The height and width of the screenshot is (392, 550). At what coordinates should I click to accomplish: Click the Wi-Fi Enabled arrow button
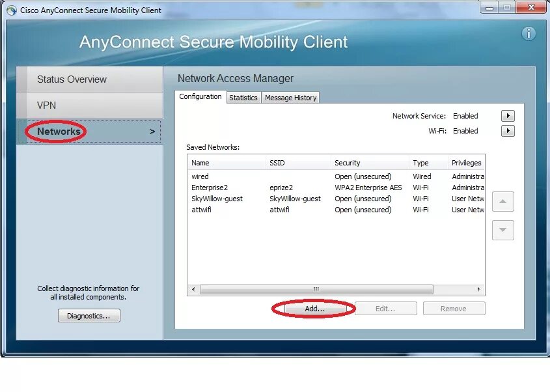click(x=508, y=131)
